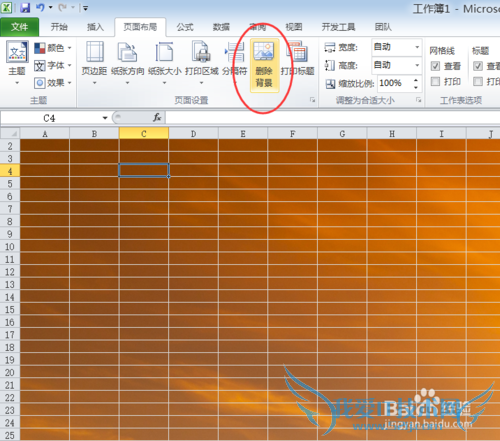This screenshot has height=441, width=500.
Task: Click the Excel application icon in title bar
Action: (x=7, y=7)
